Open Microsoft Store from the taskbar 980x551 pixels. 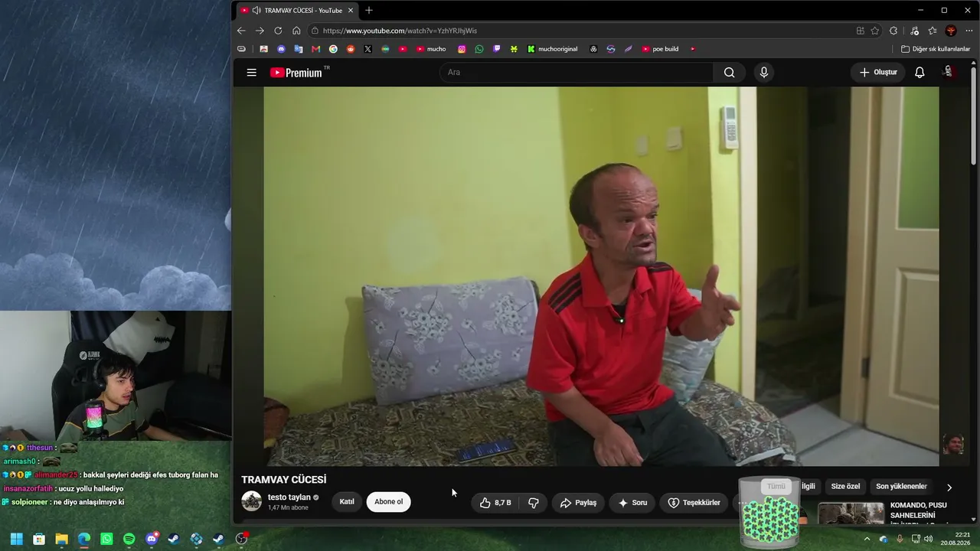(39, 539)
